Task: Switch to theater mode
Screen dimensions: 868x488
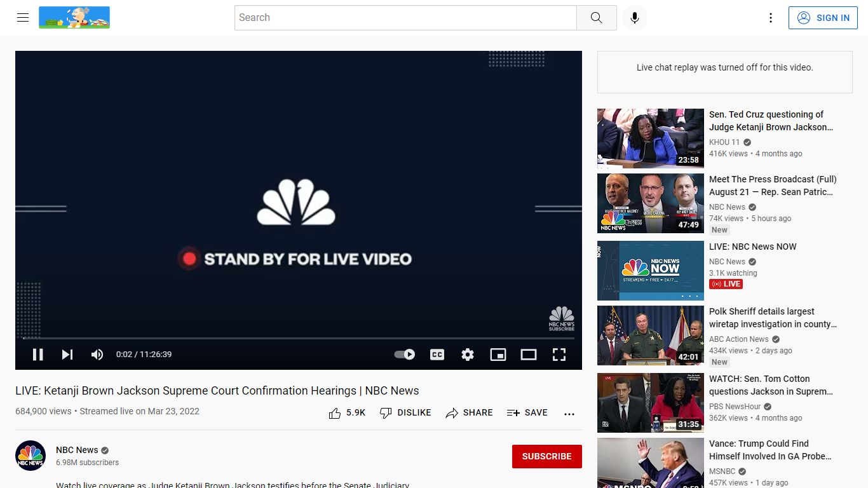Action: pos(529,355)
